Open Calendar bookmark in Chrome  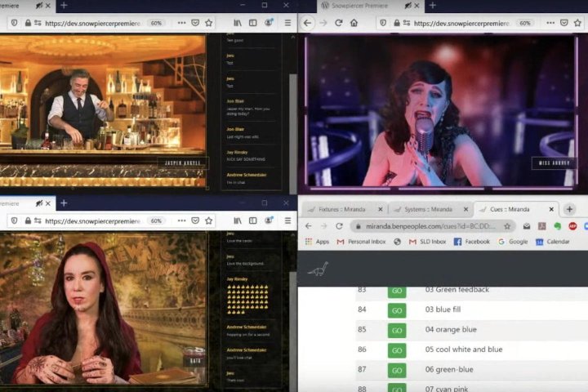click(553, 242)
